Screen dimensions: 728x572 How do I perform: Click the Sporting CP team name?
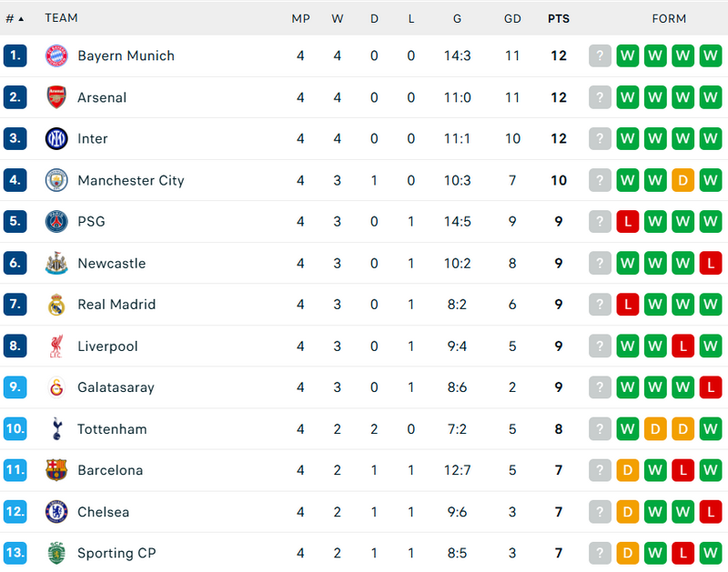116,553
